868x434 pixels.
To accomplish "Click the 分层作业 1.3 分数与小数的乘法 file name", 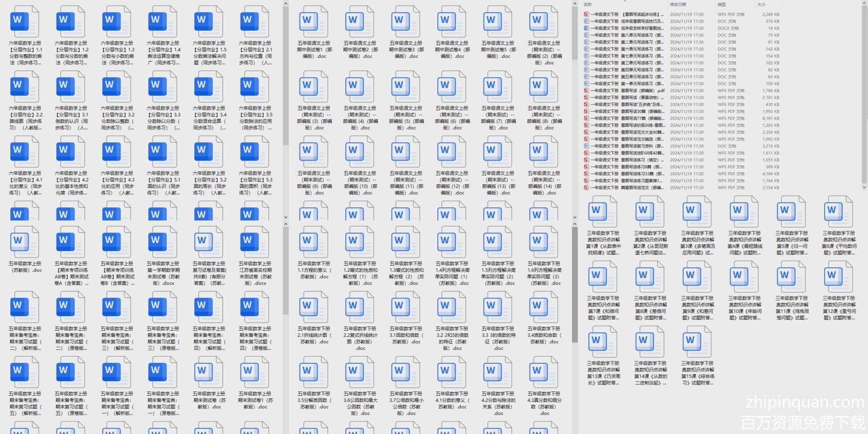I will click(117, 53).
